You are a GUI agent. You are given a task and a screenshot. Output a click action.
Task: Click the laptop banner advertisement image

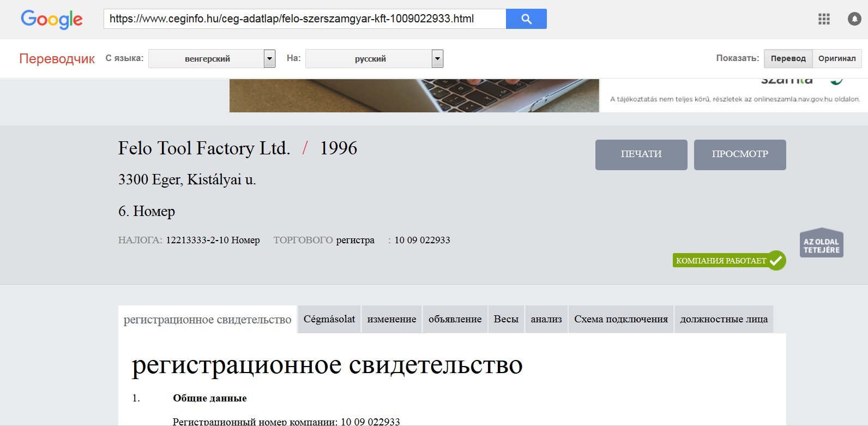tap(414, 95)
